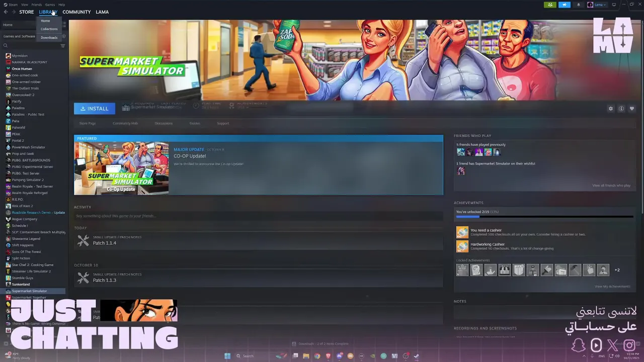Open the Help menu

pos(61,5)
